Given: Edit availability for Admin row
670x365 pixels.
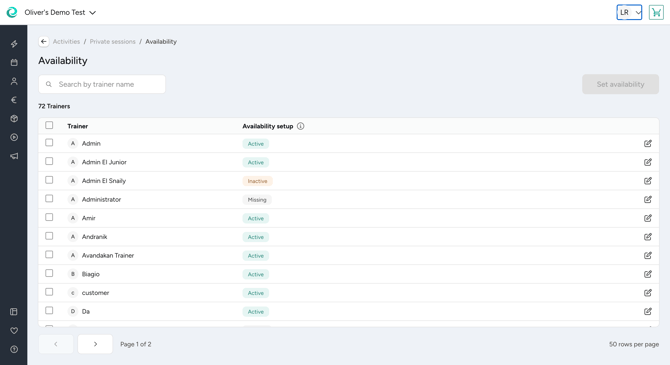Looking at the screenshot, I should 648,143.
